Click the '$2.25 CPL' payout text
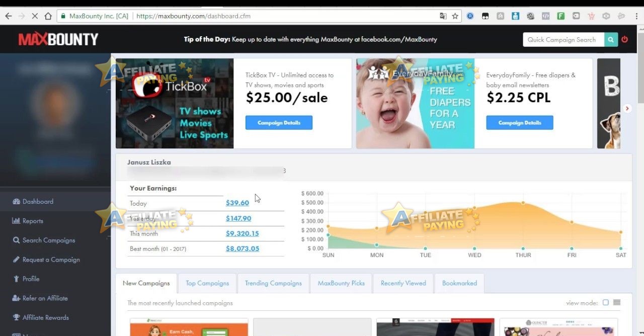This screenshot has height=336, width=644. coord(519,98)
